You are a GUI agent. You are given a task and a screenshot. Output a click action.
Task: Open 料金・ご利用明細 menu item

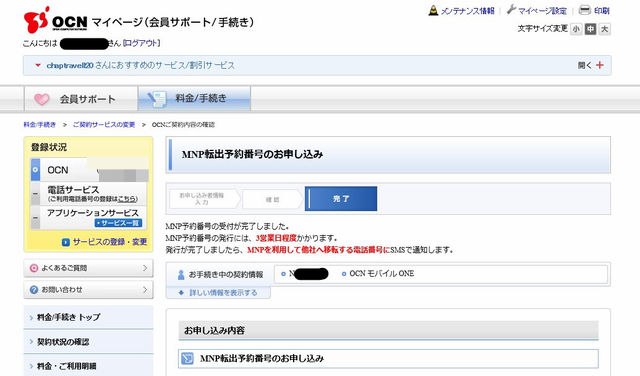click(x=89, y=366)
